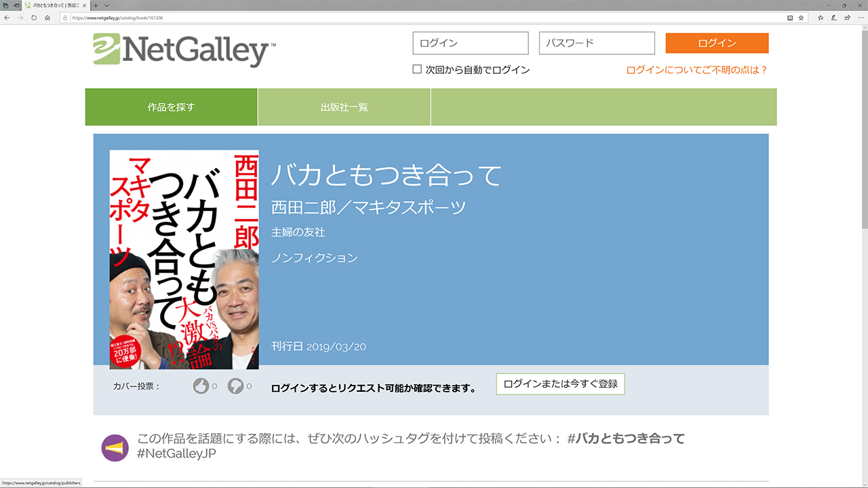Click the site lock icon in address bar
The width and height of the screenshot is (868, 488).
[65, 18]
